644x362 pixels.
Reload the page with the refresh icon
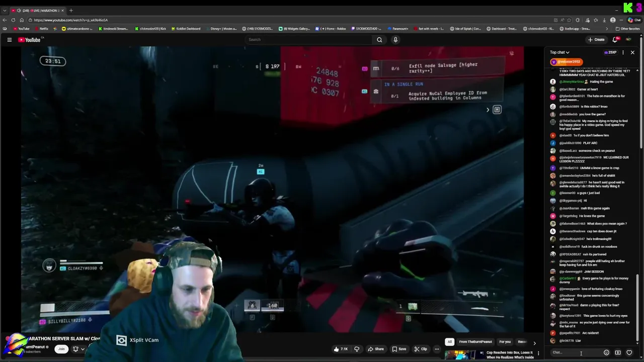[x=13, y=20]
